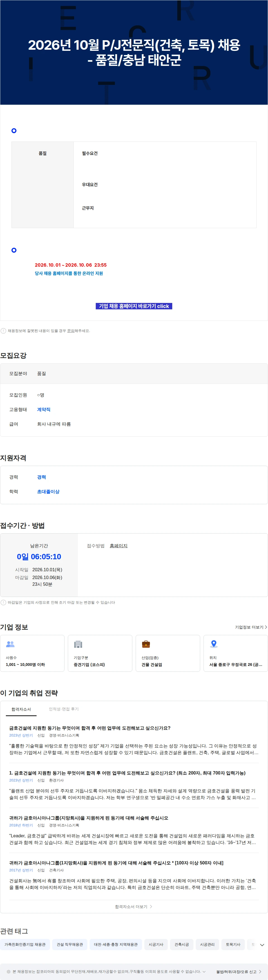Click the employee count people icon

(10, 644)
